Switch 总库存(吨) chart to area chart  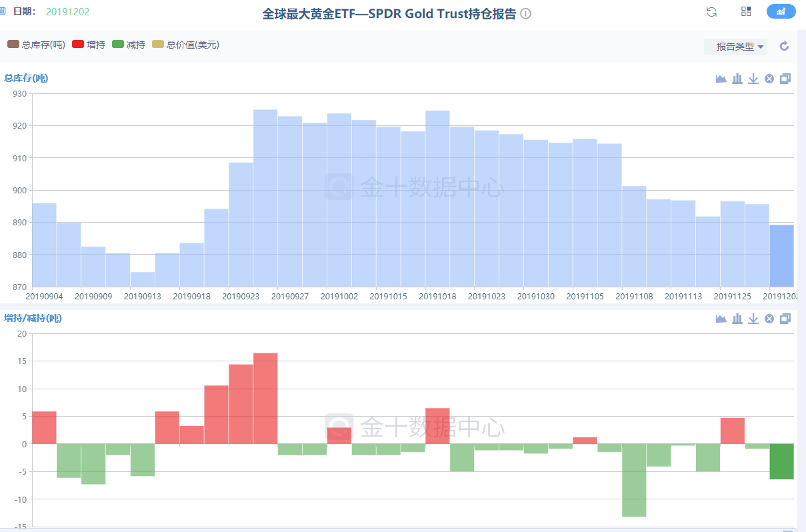721,79
